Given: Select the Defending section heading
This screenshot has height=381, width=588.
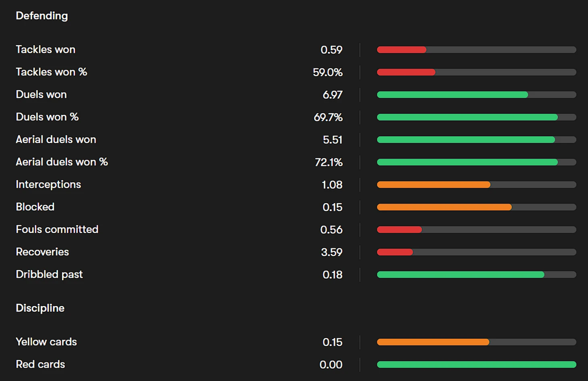Looking at the screenshot, I should coord(42,16).
